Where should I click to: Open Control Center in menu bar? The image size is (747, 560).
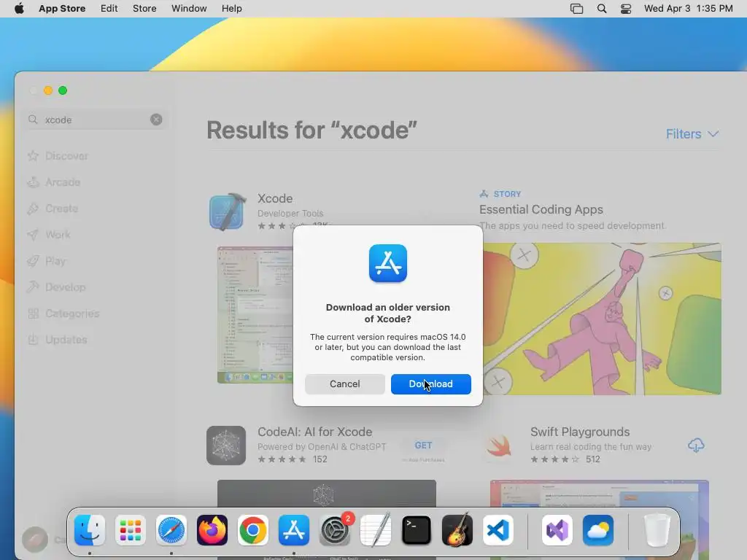coord(625,9)
